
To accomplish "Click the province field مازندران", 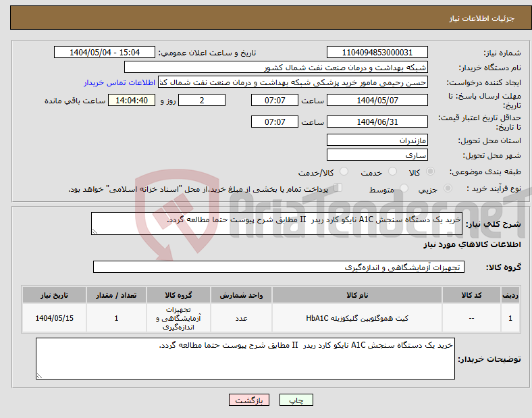I will (377, 140).
